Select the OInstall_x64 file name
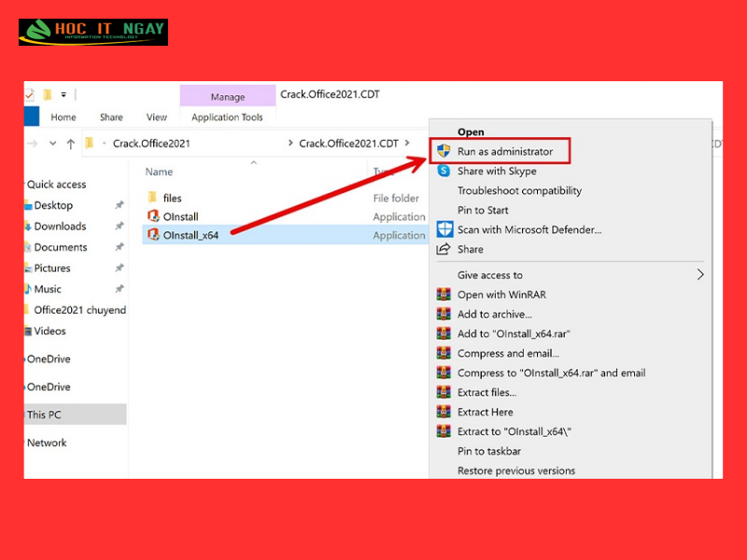The image size is (747, 560). [190, 235]
